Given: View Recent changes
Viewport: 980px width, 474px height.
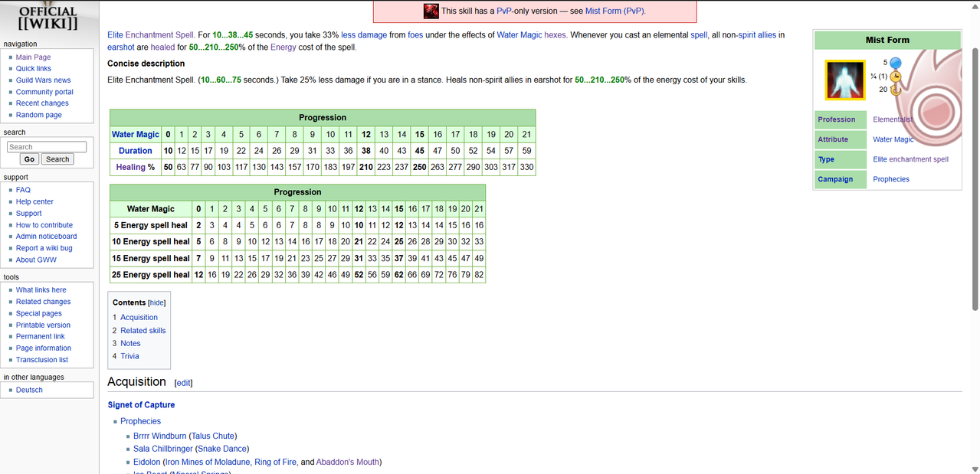Looking at the screenshot, I should click(x=42, y=103).
